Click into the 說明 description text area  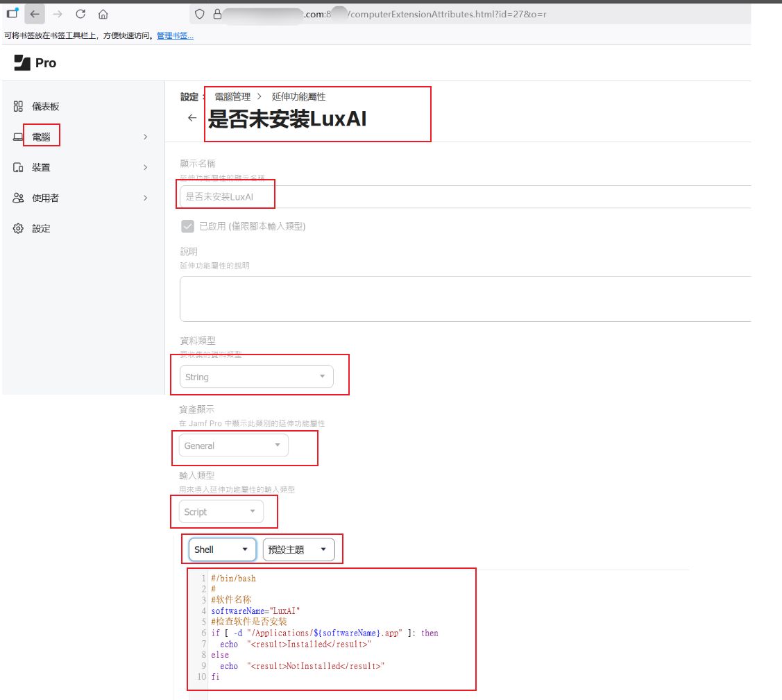coord(465,298)
